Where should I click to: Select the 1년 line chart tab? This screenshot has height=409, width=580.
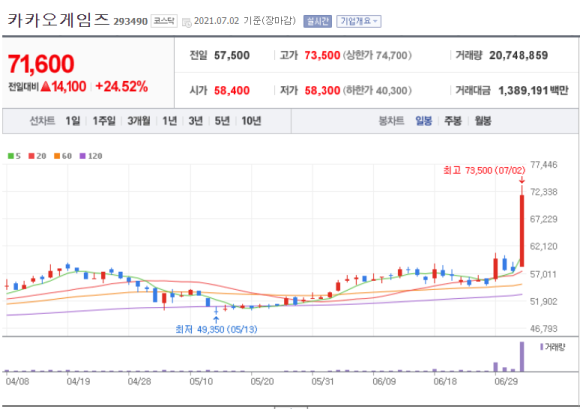(169, 121)
